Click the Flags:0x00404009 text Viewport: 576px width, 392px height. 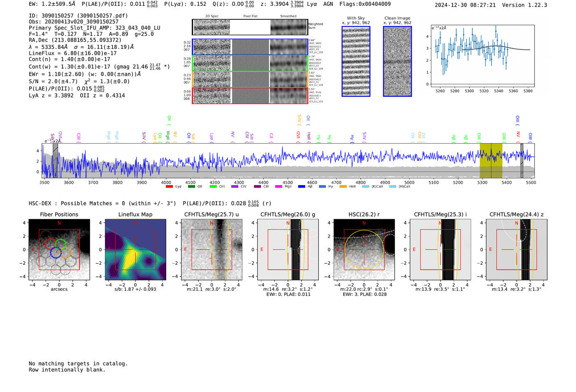[365, 4]
